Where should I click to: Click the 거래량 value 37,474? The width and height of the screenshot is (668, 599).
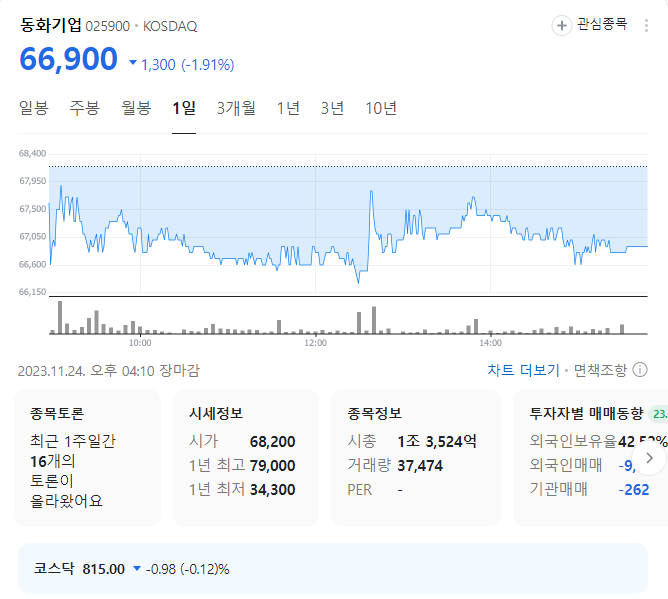click(420, 466)
